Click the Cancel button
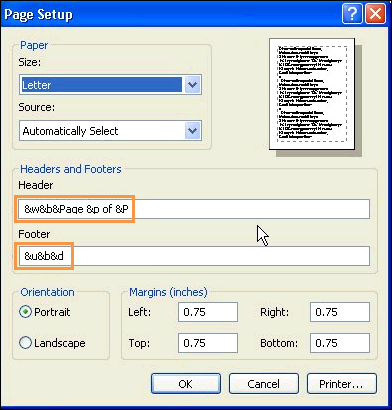This screenshot has width=392, height=410. (263, 384)
